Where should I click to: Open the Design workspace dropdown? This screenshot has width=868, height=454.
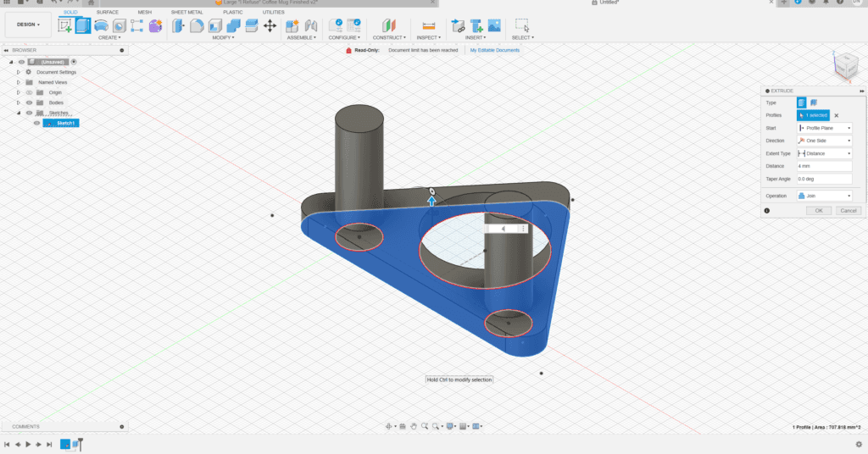28,25
